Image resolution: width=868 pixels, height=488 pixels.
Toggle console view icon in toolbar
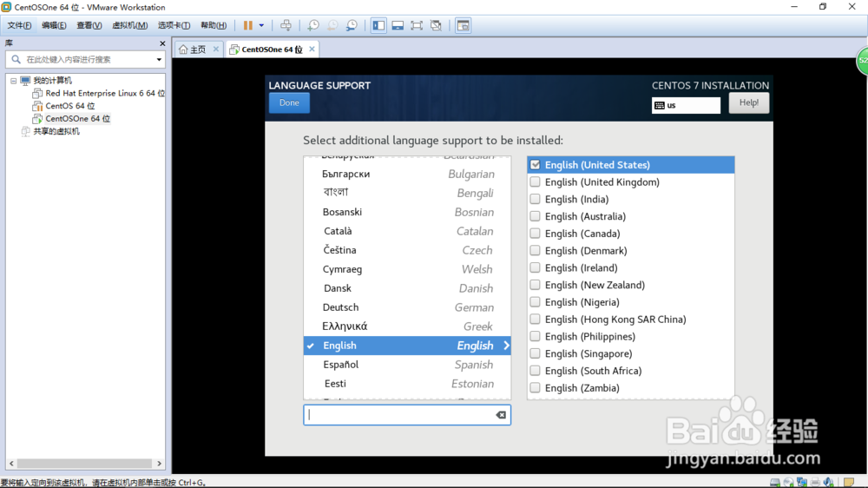tap(463, 25)
